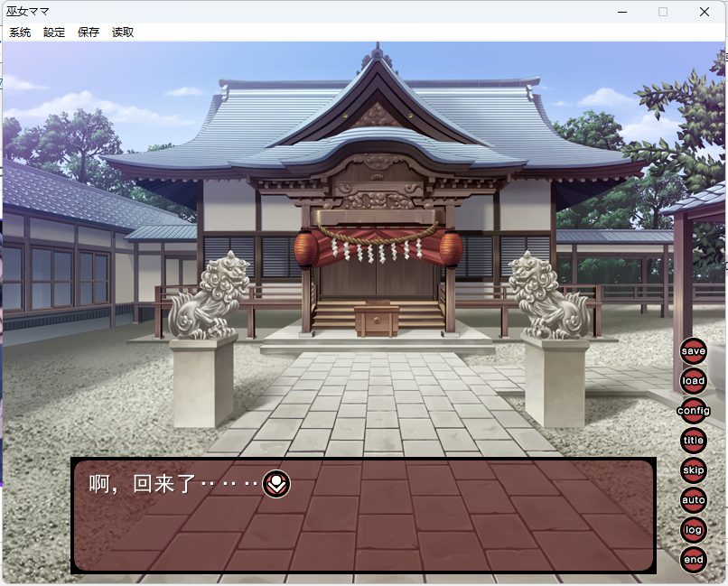The width and height of the screenshot is (728, 586).
Task: Expand the 读取 menu
Action: tap(123, 33)
